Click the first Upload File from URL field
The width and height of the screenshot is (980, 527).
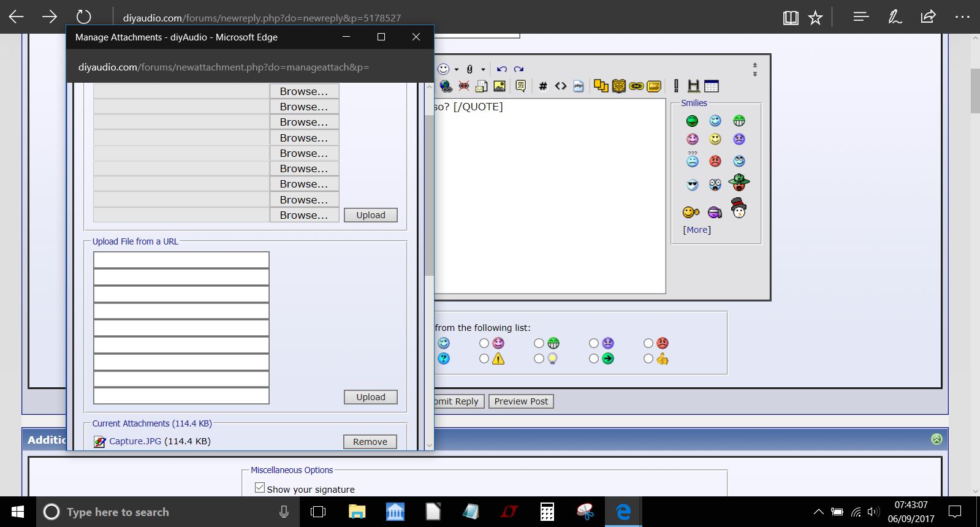click(181, 260)
